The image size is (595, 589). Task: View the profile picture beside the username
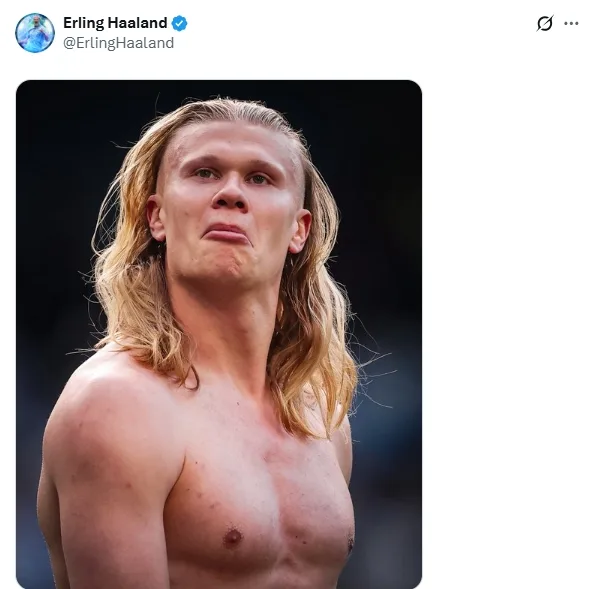click(35, 33)
